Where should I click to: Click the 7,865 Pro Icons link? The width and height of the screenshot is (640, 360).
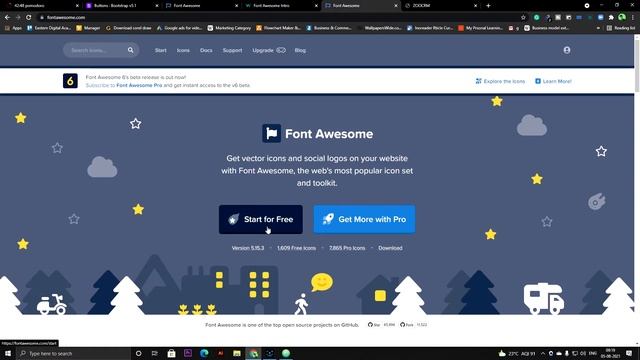click(347, 248)
